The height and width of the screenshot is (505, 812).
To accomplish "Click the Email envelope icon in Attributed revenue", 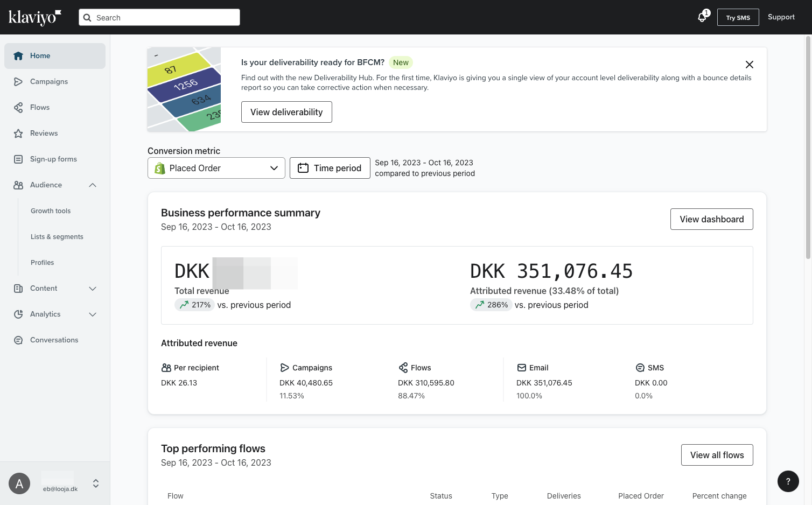I will (522, 368).
